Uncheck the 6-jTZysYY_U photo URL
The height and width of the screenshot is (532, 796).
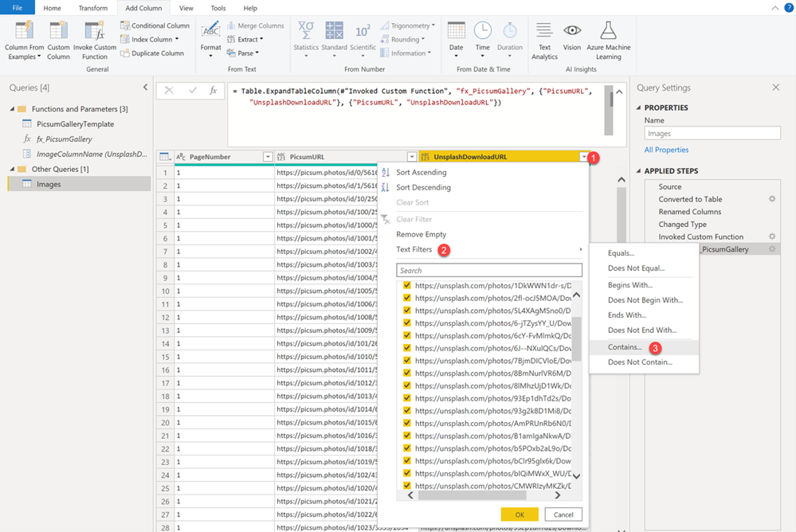(x=406, y=323)
